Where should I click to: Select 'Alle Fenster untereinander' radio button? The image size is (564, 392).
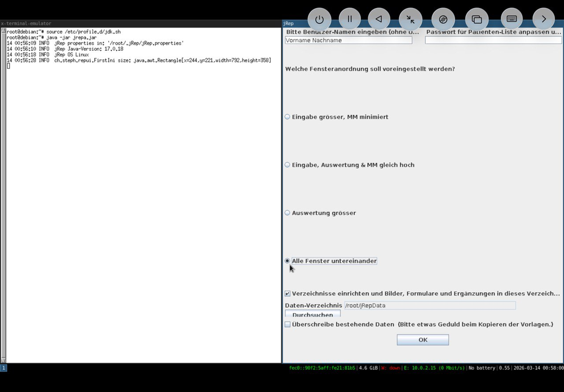tap(288, 261)
